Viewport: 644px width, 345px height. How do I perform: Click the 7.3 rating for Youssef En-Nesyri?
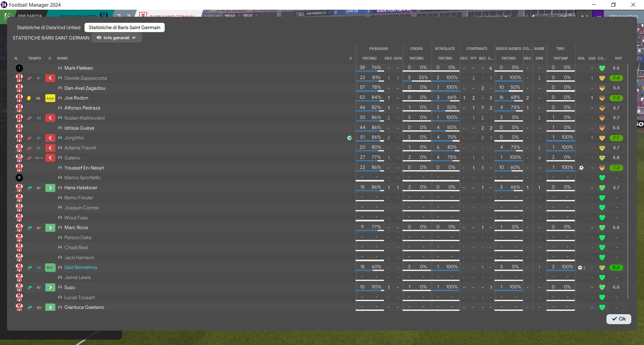(x=616, y=168)
